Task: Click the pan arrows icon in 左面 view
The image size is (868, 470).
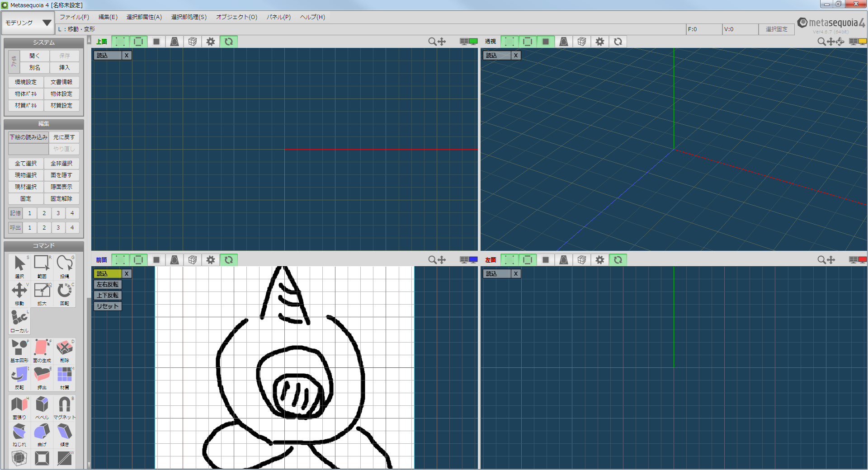Action: point(831,260)
